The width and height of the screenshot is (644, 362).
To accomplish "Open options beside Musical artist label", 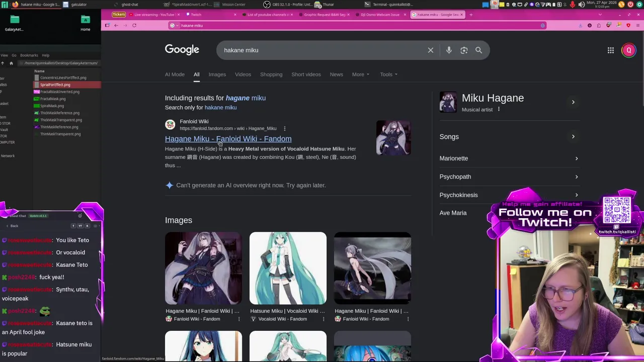I will [x=499, y=110].
